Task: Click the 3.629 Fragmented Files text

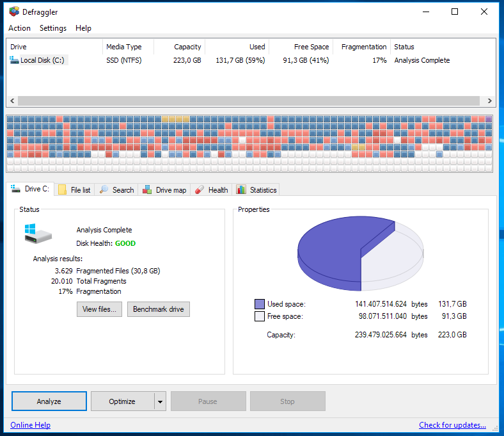Action: (x=107, y=271)
